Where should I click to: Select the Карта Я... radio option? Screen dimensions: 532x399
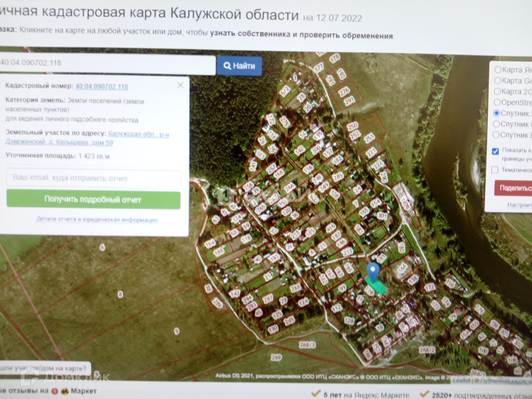click(x=498, y=69)
